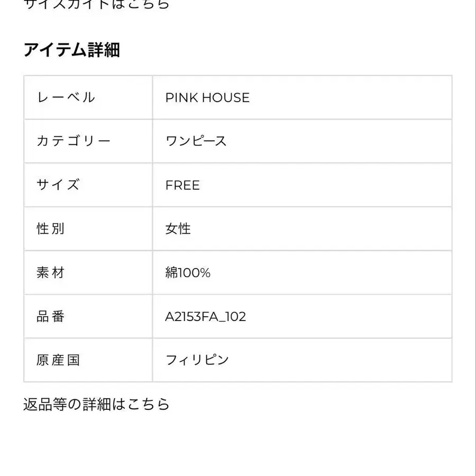The width and height of the screenshot is (476, 476).
Task: Select the 性別 row label
Action: (x=51, y=229)
